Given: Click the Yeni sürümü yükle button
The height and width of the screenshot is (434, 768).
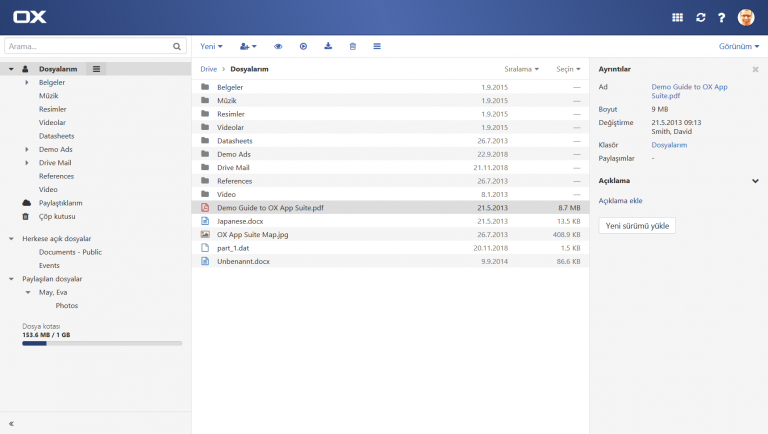Looking at the screenshot, I should (x=638, y=226).
